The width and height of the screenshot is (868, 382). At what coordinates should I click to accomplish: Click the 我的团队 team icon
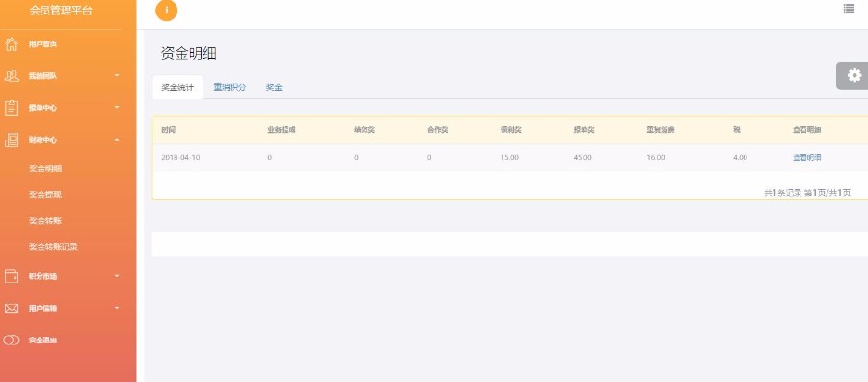[x=11, y=76]
